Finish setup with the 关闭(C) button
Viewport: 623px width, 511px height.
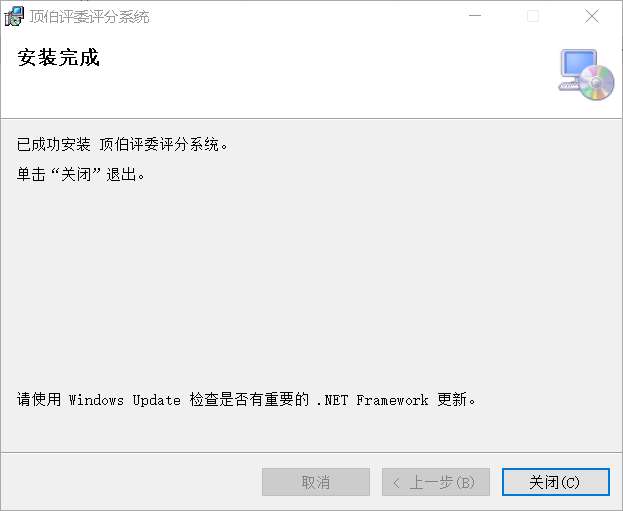555,482
